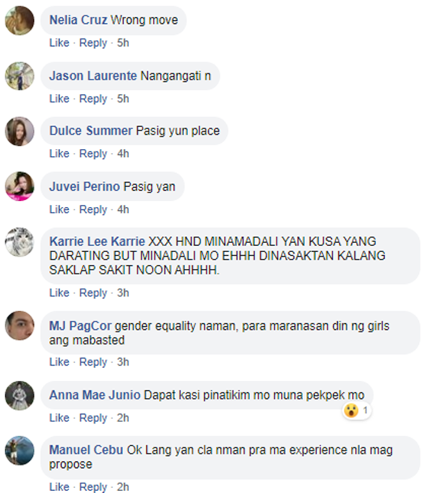Reply to MJ PagCor's gender equality comment
The height and width of the screenshot is (493, 448).
[93, 362]
